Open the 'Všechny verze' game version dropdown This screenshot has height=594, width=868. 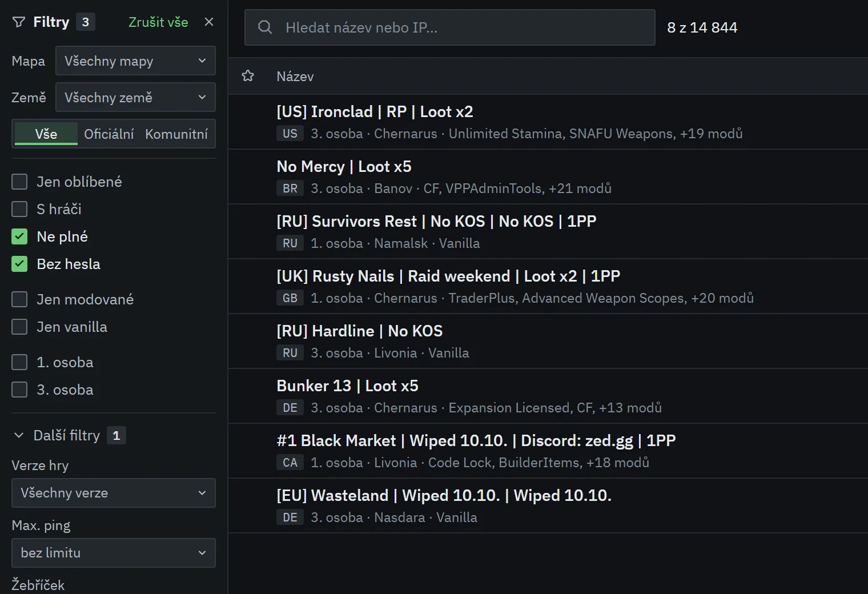coord(114,493)
